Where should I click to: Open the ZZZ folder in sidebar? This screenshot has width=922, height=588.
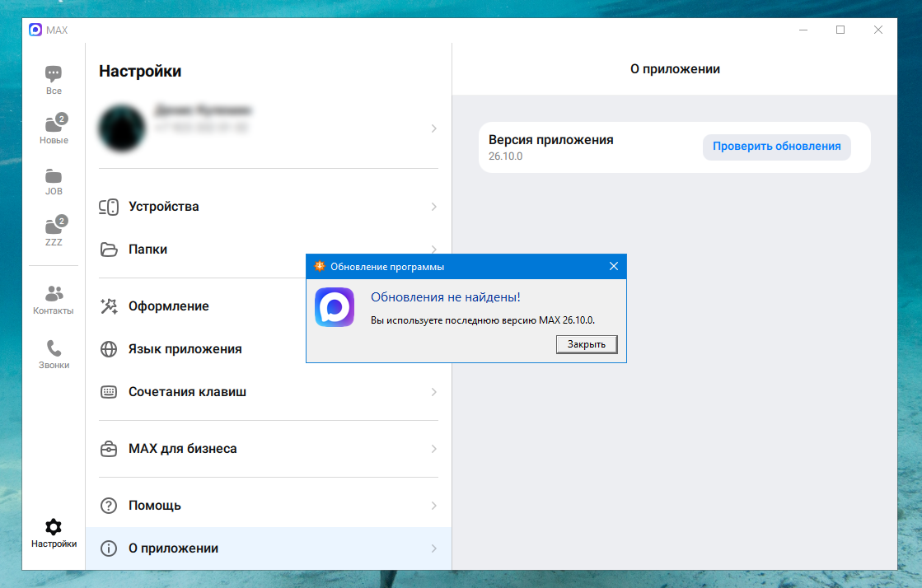(54, 231)
